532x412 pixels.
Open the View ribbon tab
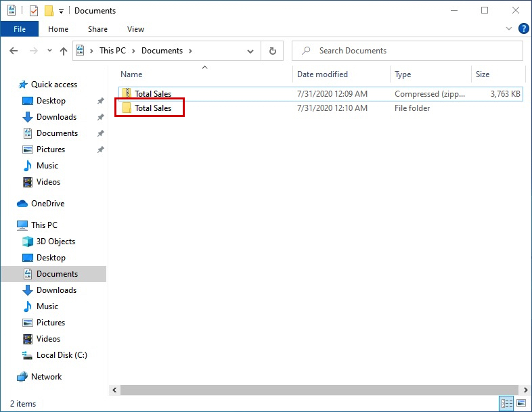coord(136,29)
